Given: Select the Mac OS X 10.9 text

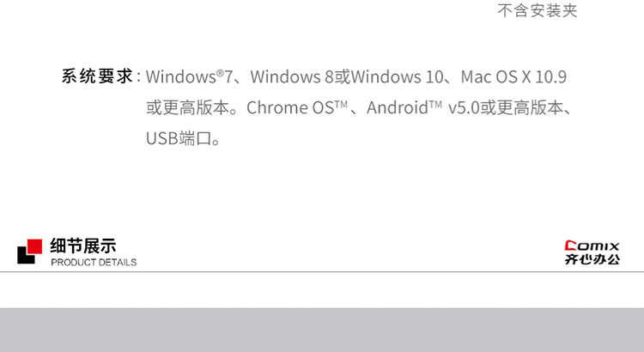Looking at the screenshot, I should click(x=513, y=77).
